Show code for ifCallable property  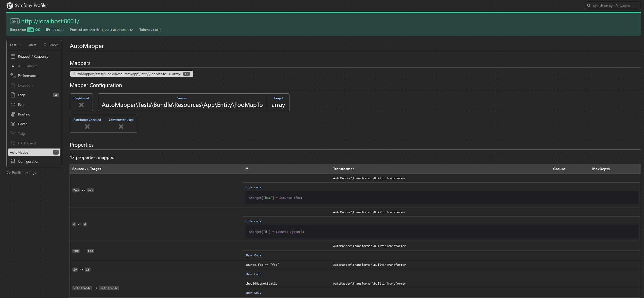(253, 293)
